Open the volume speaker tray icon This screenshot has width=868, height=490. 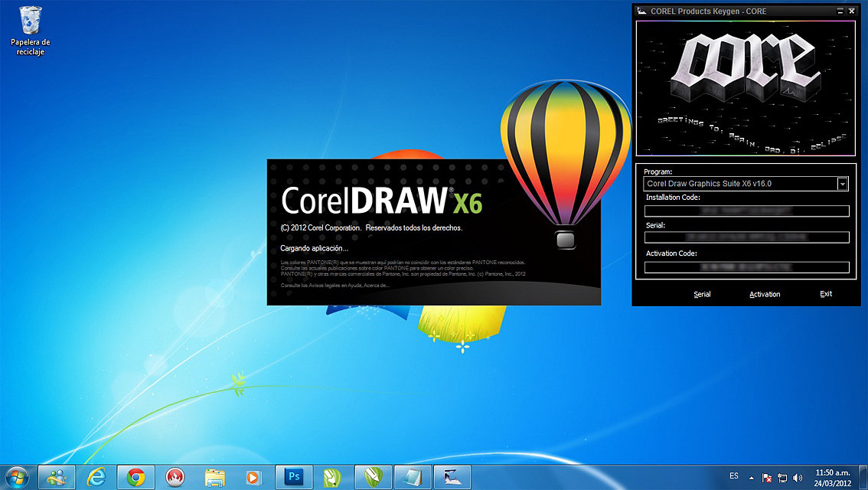[798, 478]
